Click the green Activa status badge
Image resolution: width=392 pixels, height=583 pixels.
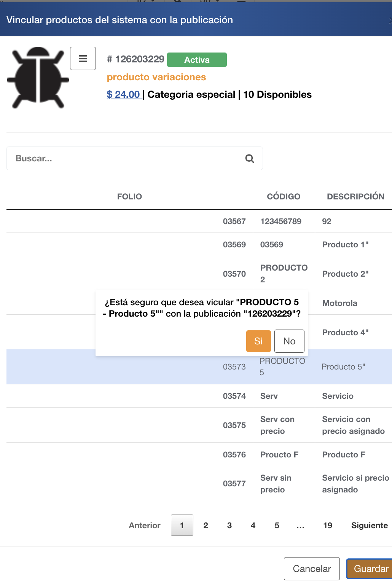coord(197,60)
